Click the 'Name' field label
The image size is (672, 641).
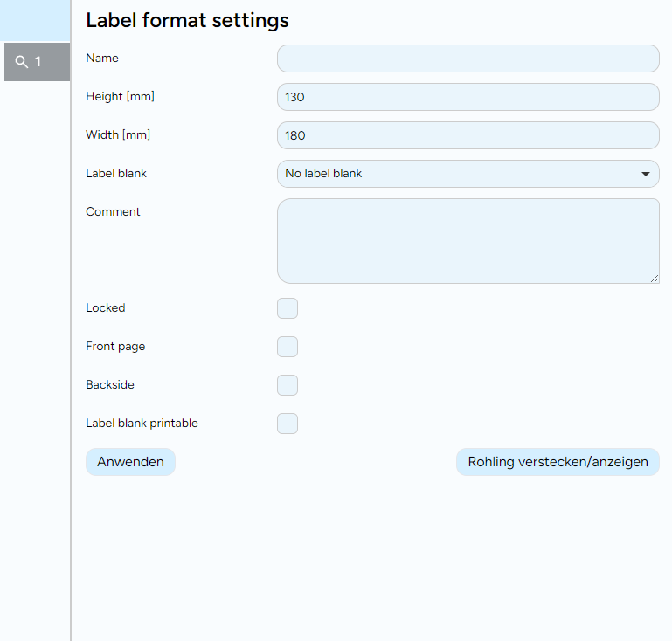pyautogui.click(x=102, y=59)
